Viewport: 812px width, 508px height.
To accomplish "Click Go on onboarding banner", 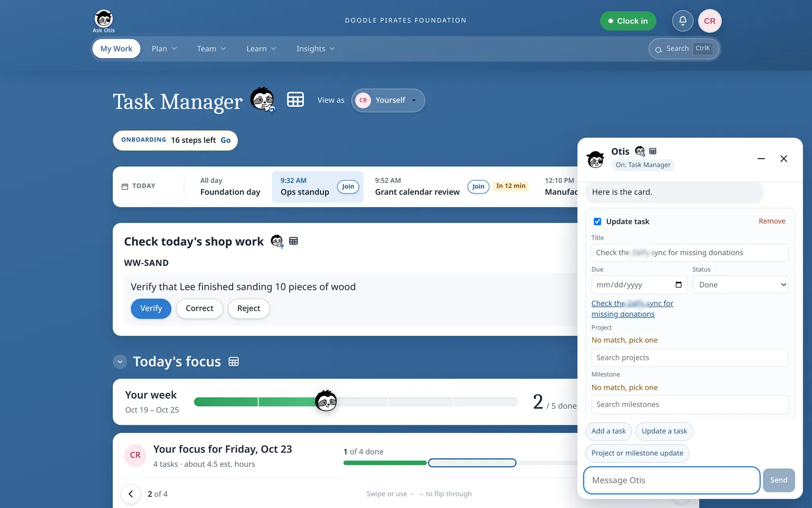I will 225,140.
